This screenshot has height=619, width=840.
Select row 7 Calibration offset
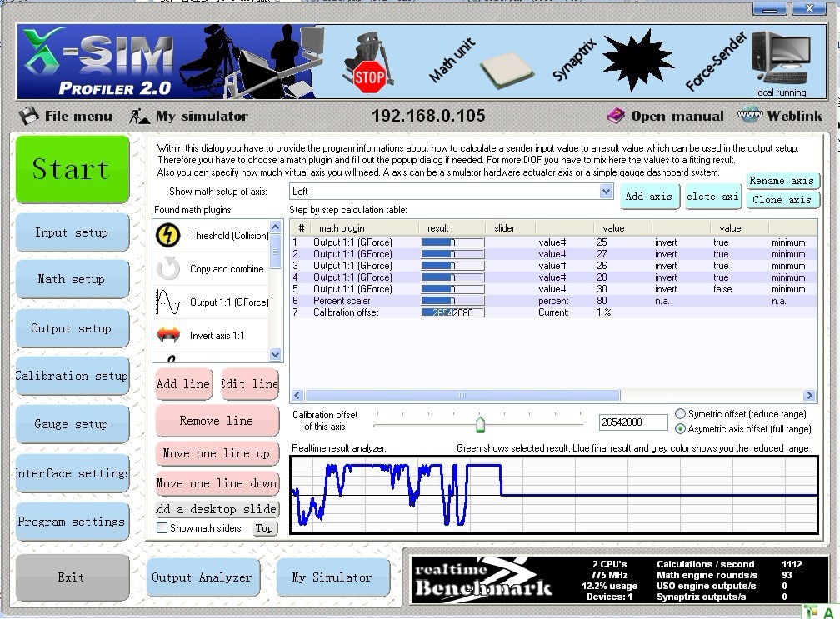(554, 312)
